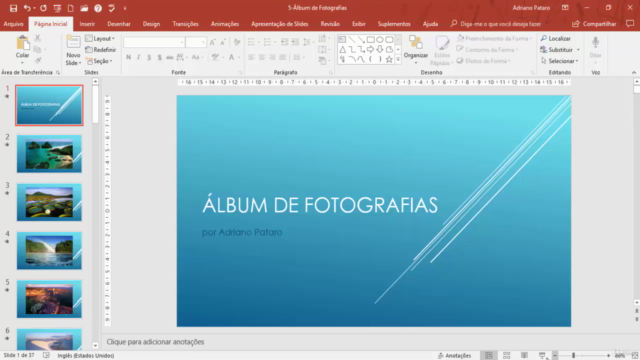Click the Colar (Paste) icon
The height and width of the screenshot is (360, 640).
point(22,43)
